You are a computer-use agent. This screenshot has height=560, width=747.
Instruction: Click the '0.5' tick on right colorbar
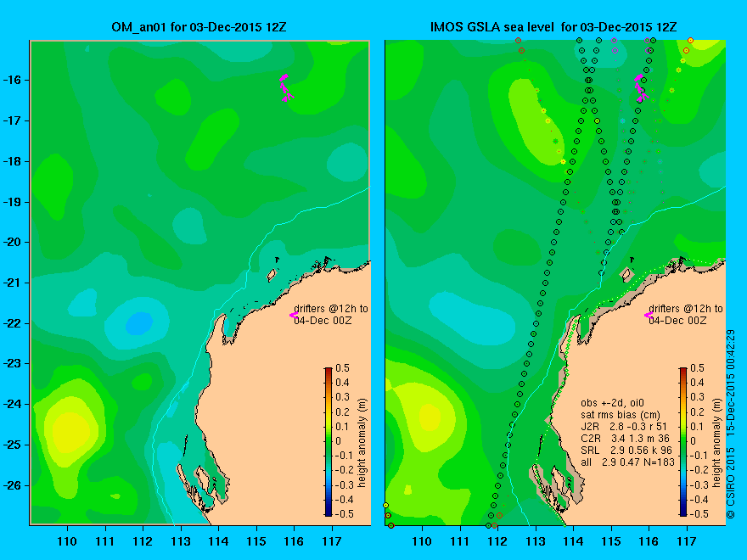[x=698, y=368]
